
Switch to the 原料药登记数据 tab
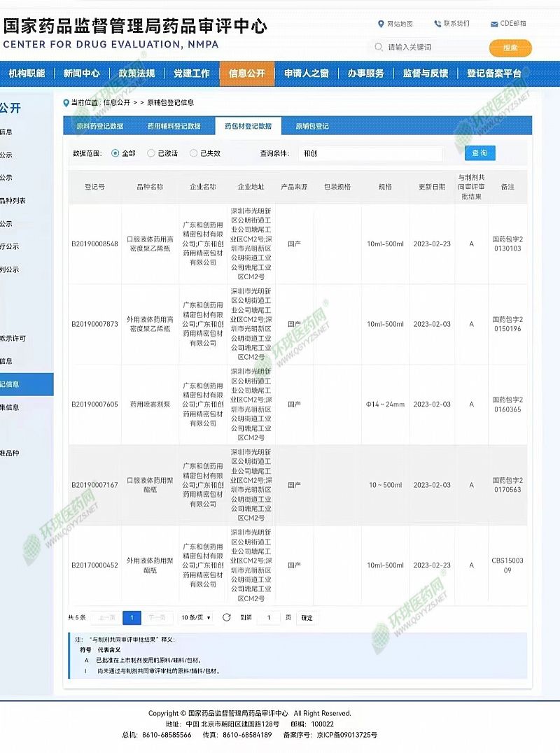(x=99, y=127)
